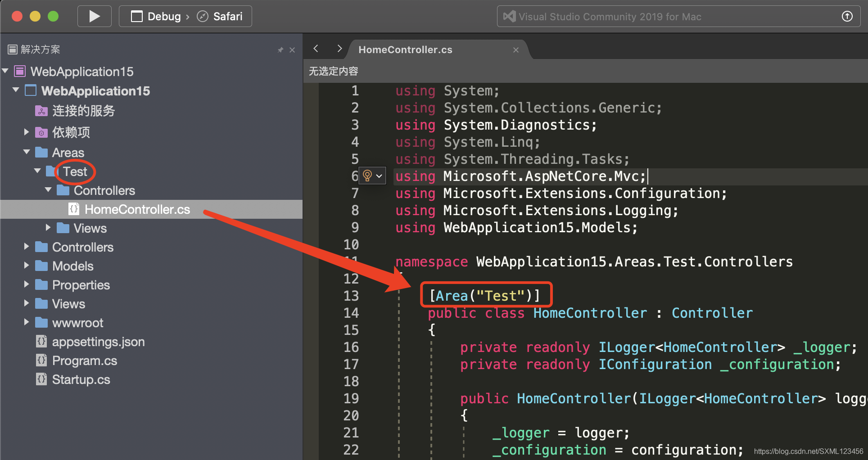Viewport: 868px width, 460px height.
Task: Expand the Properties folder
Action: click(27, 284)
